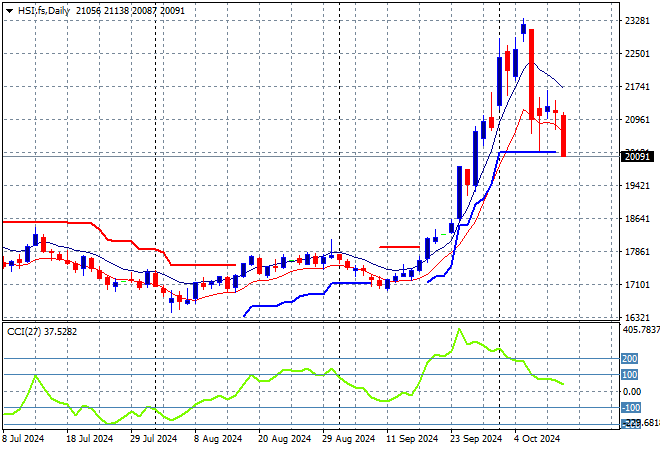Click the short red horizontal line near September

pos(399,246)
